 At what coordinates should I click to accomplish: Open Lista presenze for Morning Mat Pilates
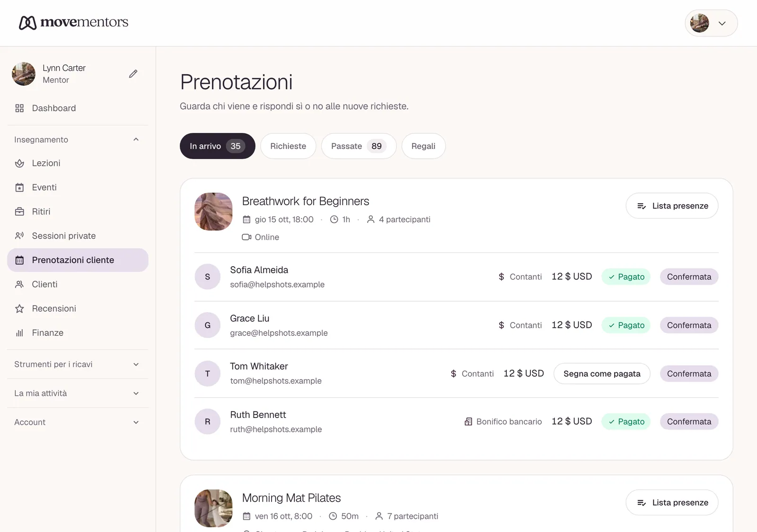click(x=672, y=503)
